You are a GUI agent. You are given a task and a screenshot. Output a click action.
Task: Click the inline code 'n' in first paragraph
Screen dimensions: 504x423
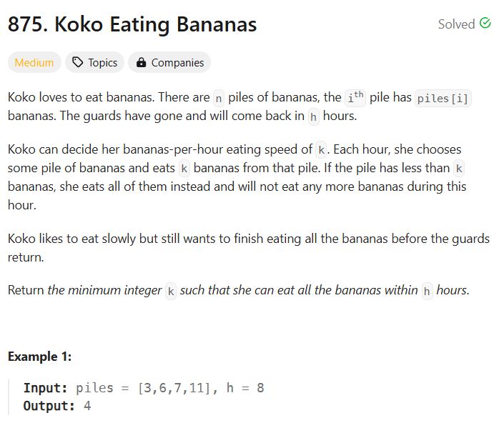[219, 99]
